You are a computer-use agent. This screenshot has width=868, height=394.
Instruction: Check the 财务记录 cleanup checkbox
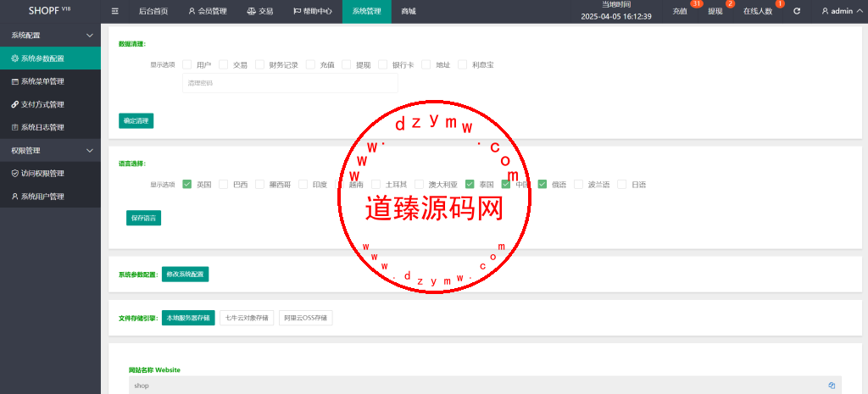pyautogui.click(x=260, y=64)
